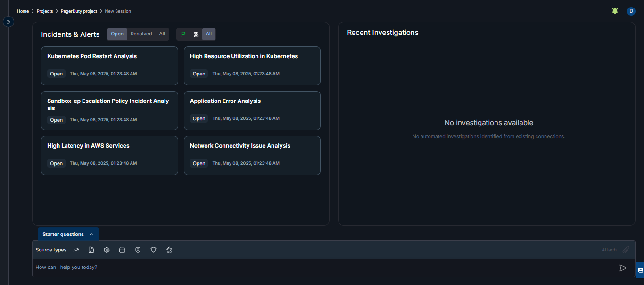Open the Kubernetes Pod Restart Analysis card
This screenshot has width=644, height=285.
pos(109,66)
